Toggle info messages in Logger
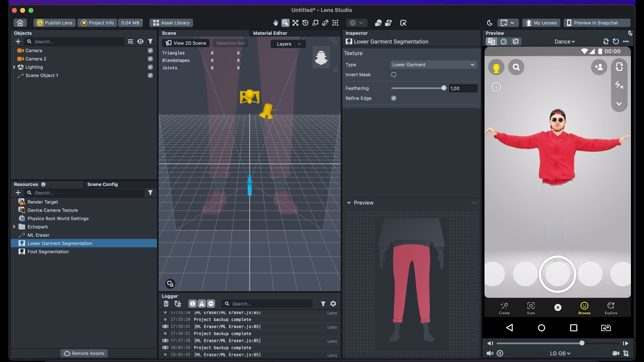The height and width of the screenshot is (362, 644). [192, 304]
